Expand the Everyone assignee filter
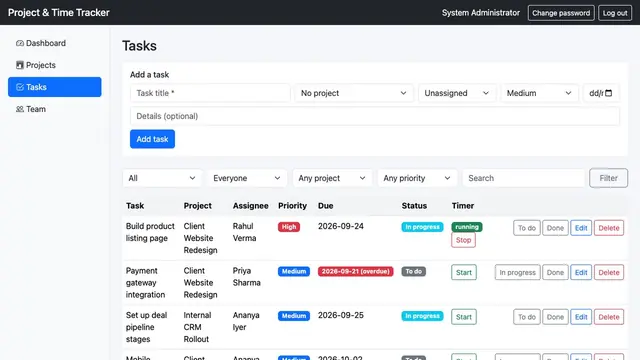Screen dimensions: 640x360 tap(247, 178)
